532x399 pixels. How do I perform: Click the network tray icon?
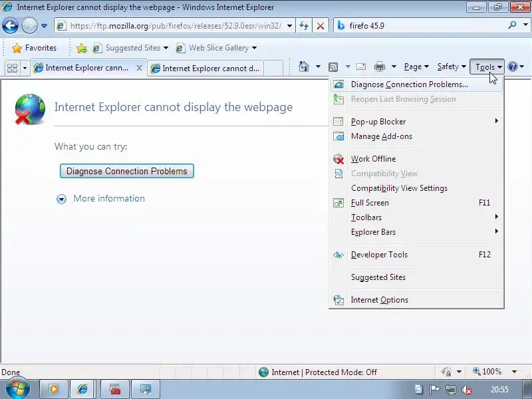451,390
